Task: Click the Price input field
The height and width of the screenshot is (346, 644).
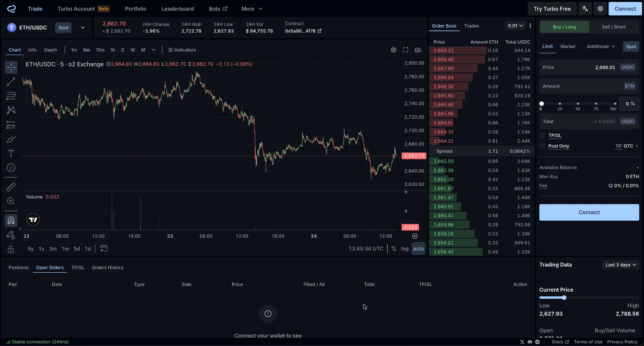Action: click(x=589, y=67)
